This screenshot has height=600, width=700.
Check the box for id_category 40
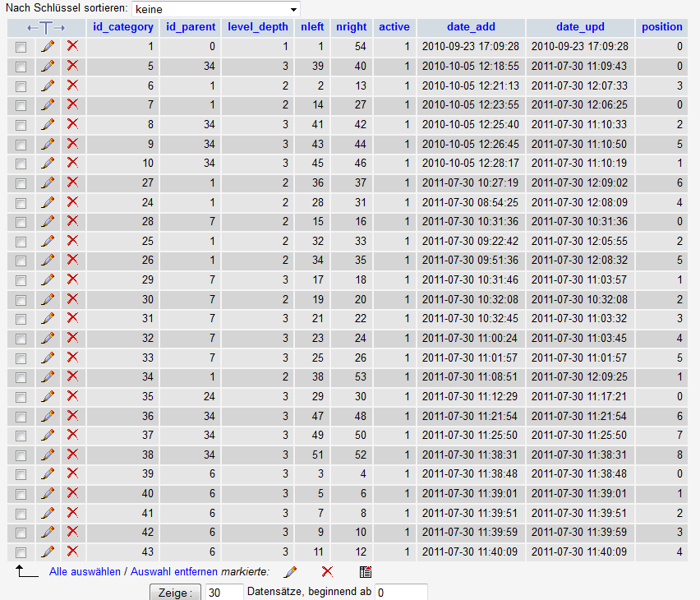(21, 494)
